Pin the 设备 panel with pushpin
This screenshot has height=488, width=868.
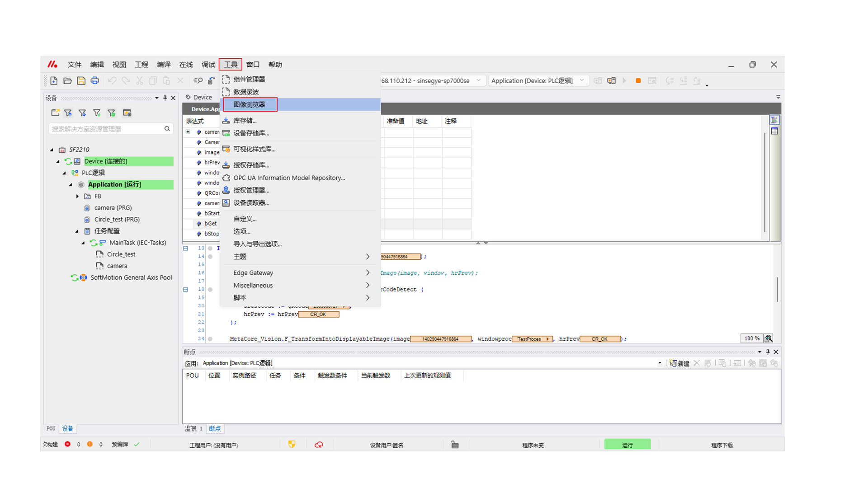point(165,98)
